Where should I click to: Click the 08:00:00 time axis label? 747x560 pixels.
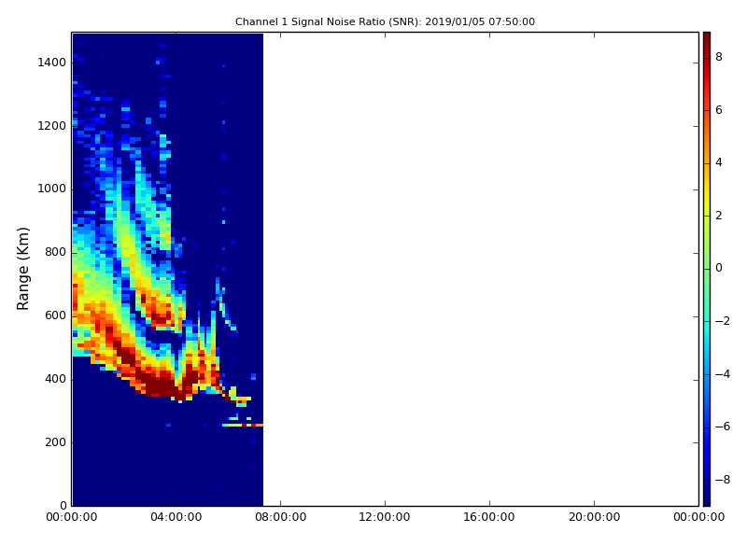click(281, 517)
